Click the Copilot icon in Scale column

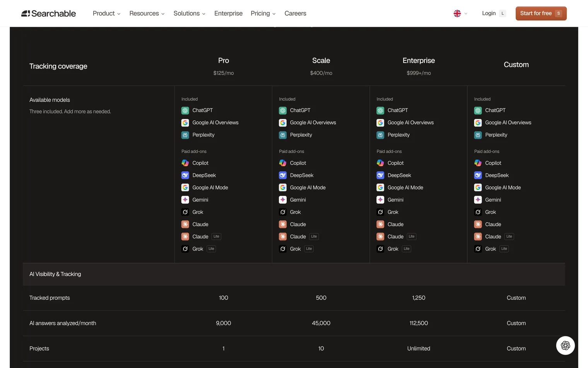(283, 163)
